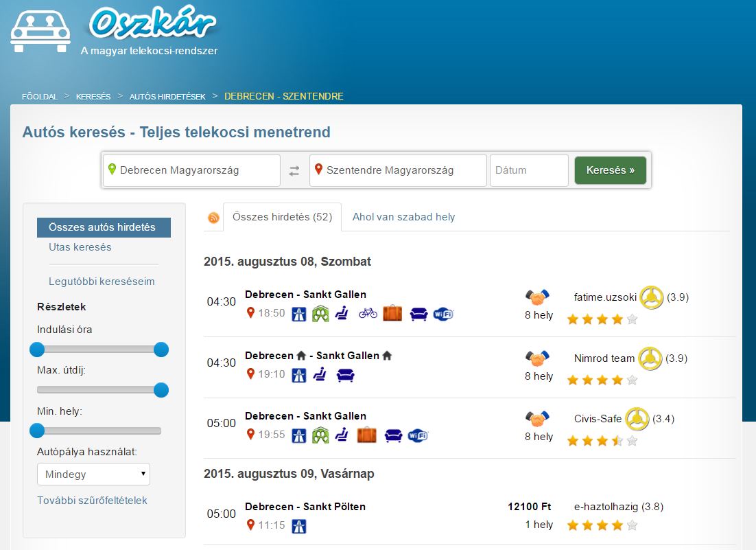756x550 pixels.
Task: Click the bicycle icon on the first ride
Action: 368,314
